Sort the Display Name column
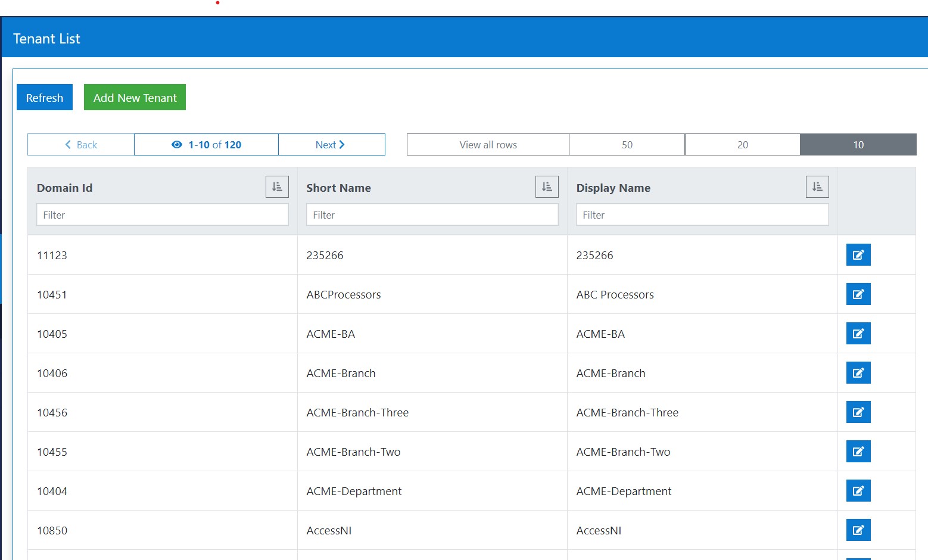This screenshot has height=560, width=928. pos(817,186)
